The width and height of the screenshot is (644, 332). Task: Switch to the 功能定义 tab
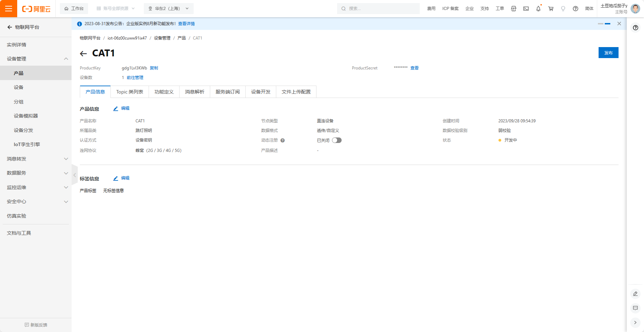coord(164,92)
